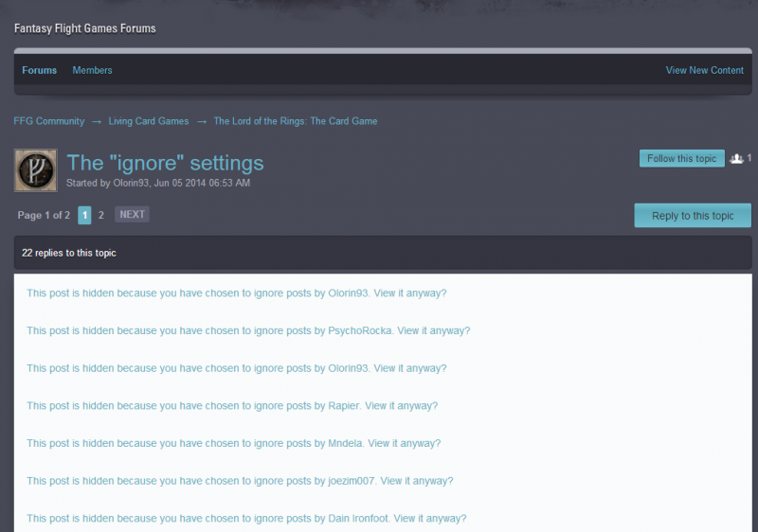
Task: Show the hidden post by Mndela
Action: point(404,443)
